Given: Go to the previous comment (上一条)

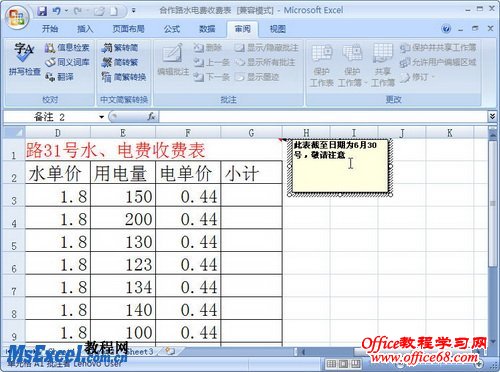Looking at the screenshot, I should [212, 62].
